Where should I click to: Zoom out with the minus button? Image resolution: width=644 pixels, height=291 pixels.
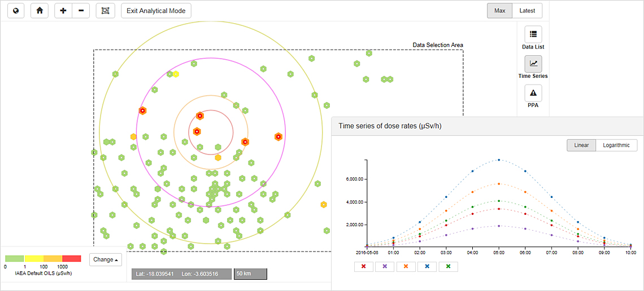[x=81, y=11]
